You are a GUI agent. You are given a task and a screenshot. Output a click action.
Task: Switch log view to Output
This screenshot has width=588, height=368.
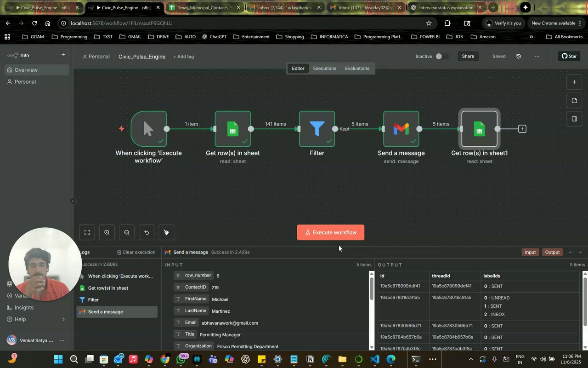point(552,252)
